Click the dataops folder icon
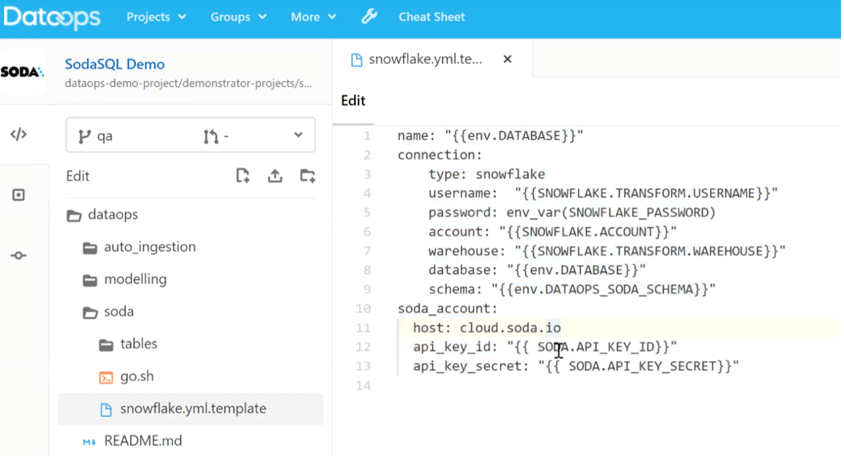 (74, 216)
